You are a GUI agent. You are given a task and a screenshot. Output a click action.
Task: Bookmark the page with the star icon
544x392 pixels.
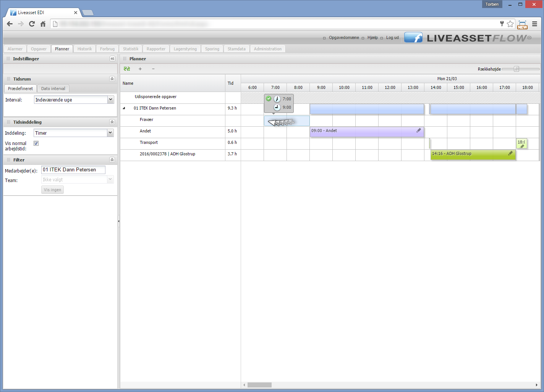510,24
